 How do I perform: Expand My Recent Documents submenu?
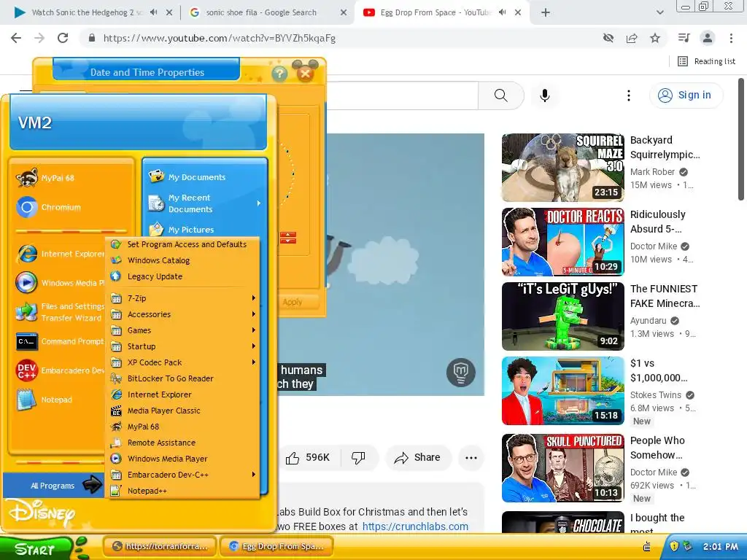tap(205, 203)
